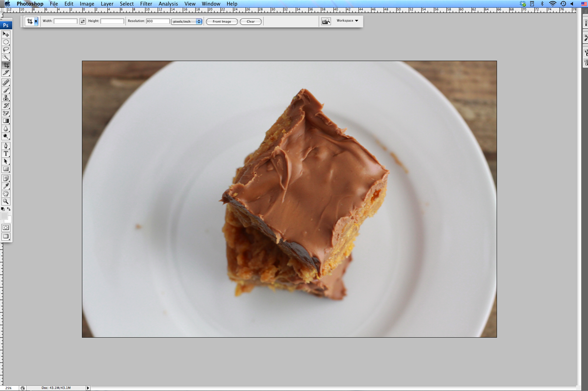Click the Wi-Fi status icon
This screenshot has height=391, width=588.
pos(552,3)
